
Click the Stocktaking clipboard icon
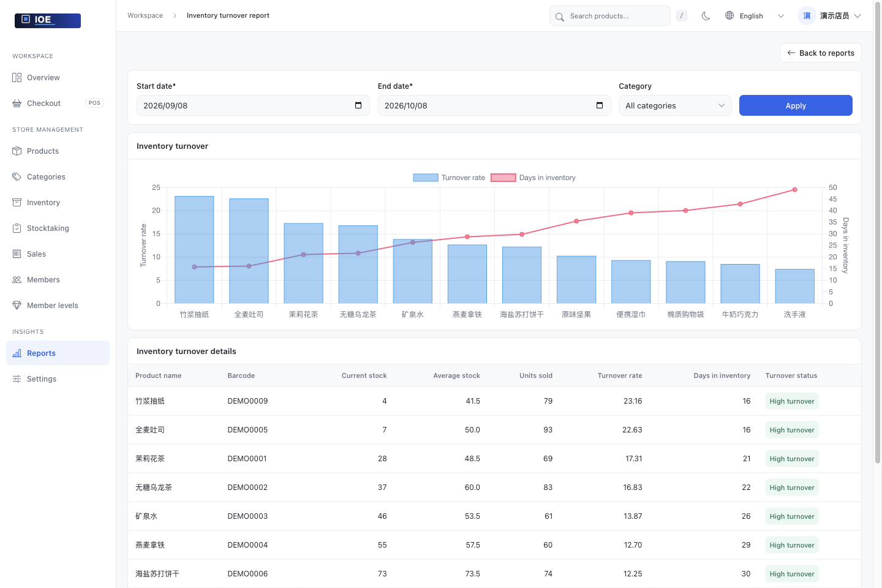(x=17, y=228)
